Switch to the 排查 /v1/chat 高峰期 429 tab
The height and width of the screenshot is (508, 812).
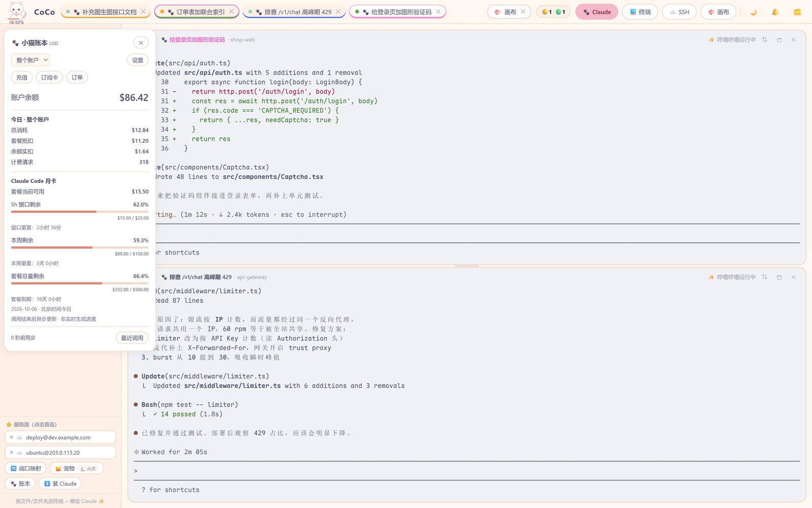294,12
